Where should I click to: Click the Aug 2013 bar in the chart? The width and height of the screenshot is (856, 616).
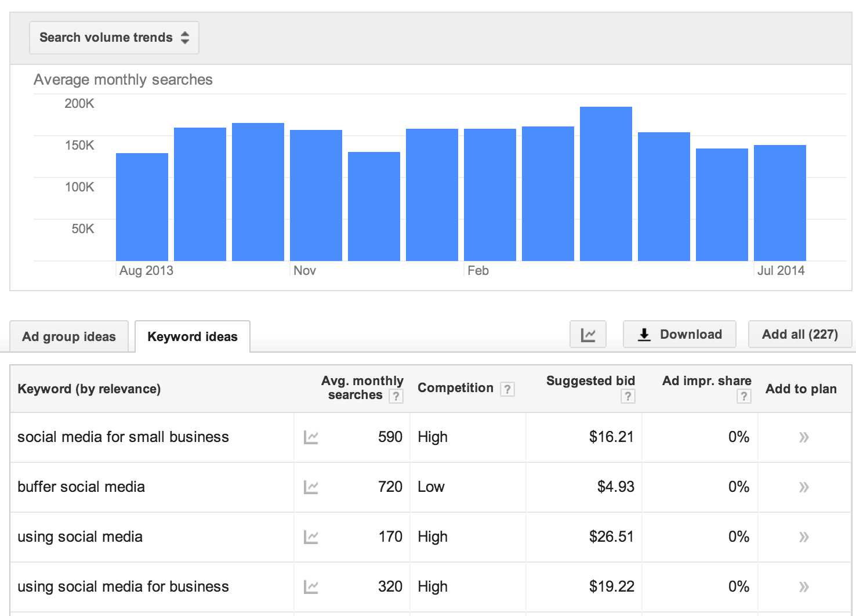pyautogui.click(x=142, y=207)
